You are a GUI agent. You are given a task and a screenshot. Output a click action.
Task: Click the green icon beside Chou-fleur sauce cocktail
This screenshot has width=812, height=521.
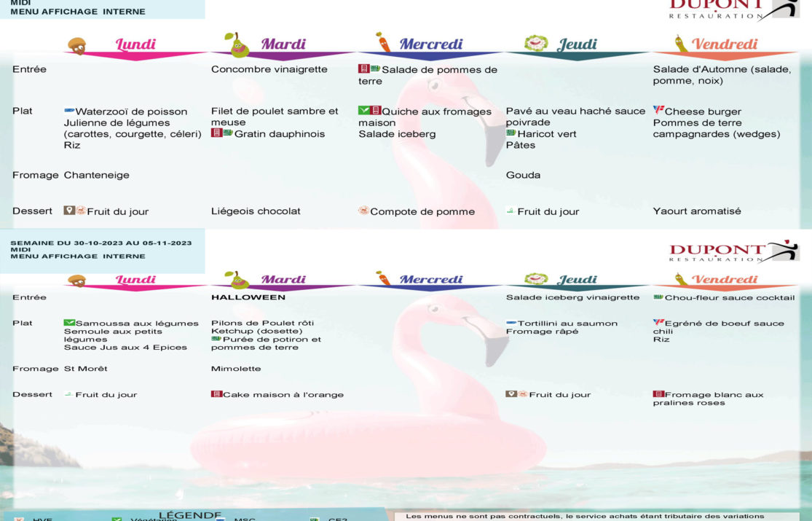(658, 297)
